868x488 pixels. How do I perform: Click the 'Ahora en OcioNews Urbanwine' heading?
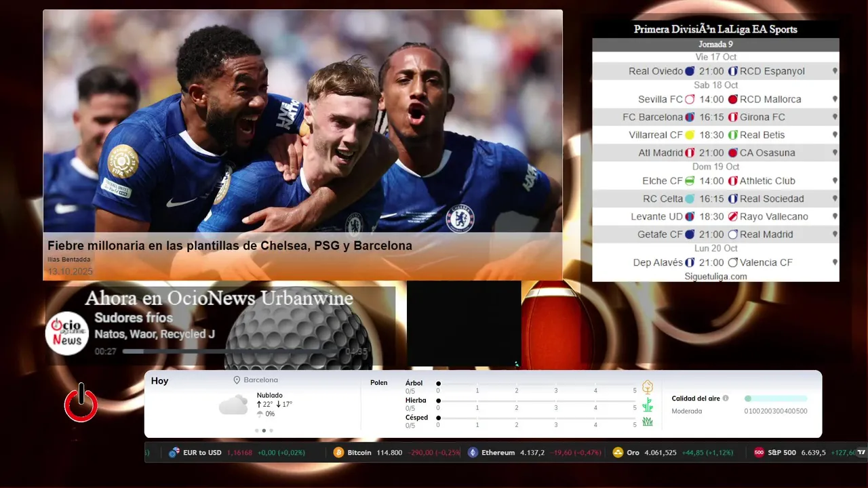click(x=219, y=298)
